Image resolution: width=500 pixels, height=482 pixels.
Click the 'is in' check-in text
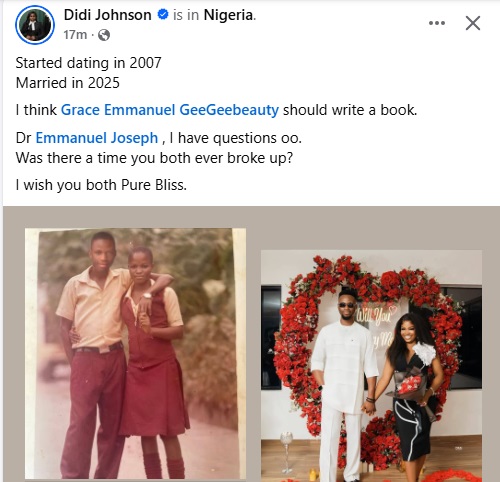[186, 15]
